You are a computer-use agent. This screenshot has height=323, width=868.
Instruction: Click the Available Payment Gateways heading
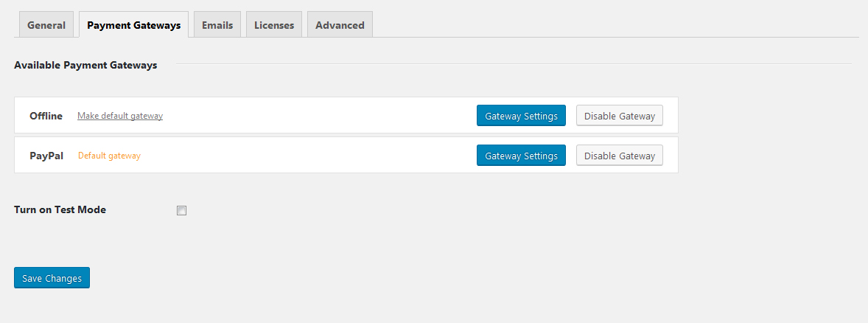click(x=85, y=65)
